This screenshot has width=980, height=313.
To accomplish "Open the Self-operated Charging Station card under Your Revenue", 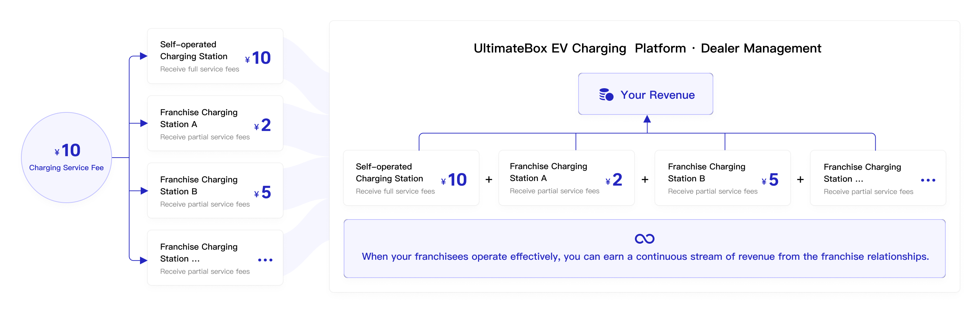I will pyautogui.click(x=411, y=178).
